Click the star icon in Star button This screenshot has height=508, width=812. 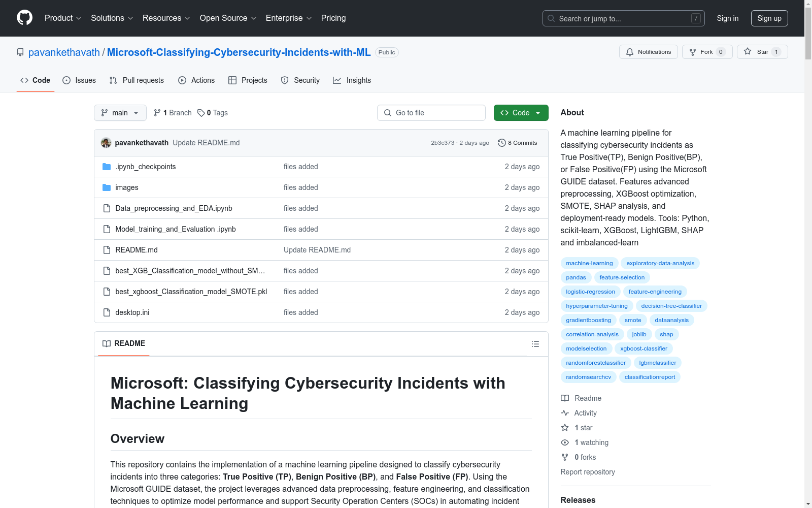point(748,51)
